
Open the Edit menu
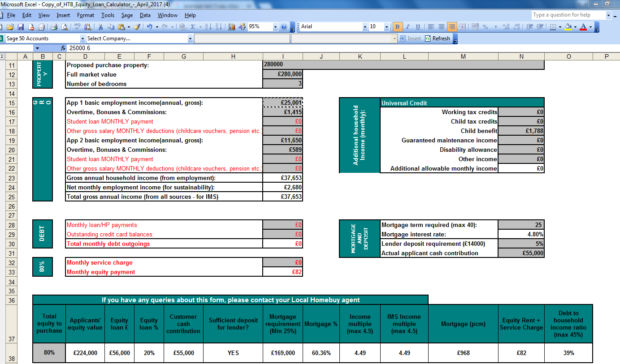coord(27,15)
